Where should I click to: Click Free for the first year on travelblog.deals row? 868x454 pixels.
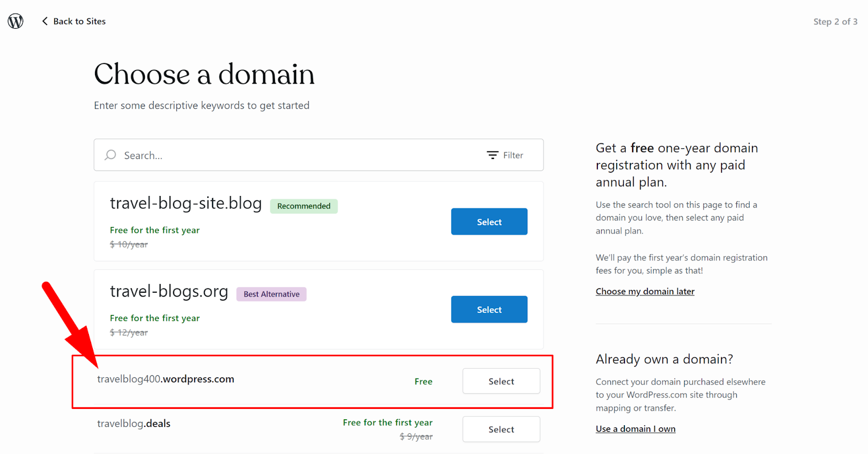pyautogui.click(x=387, y=423)
